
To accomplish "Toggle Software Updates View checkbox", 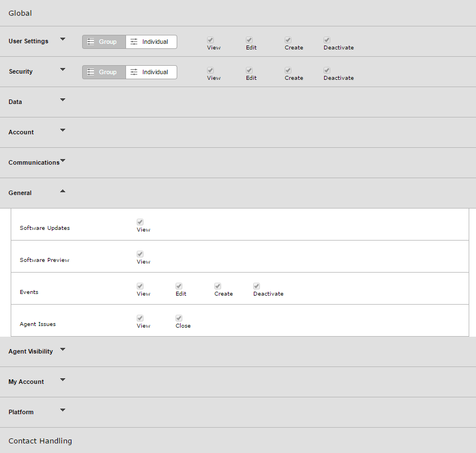I will (140, 222).
